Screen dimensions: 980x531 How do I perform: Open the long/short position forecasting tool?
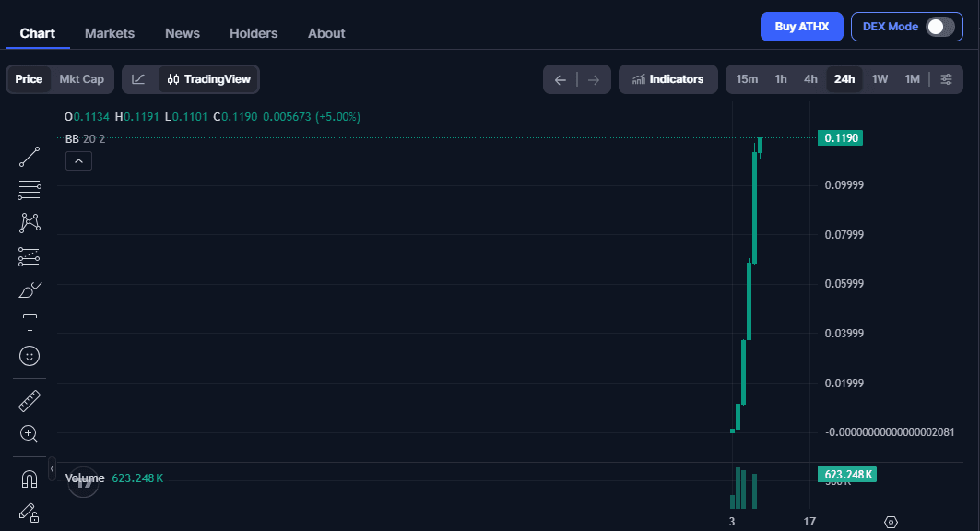[30, 257]
